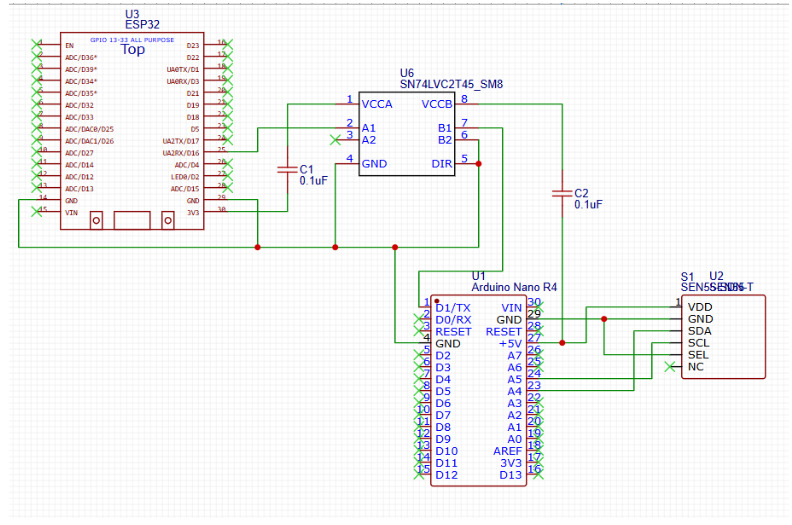This screenshot has height=525, width=792.
Task: Click the Arduino Nano R4 component body
Action: [x=478, y=391]
